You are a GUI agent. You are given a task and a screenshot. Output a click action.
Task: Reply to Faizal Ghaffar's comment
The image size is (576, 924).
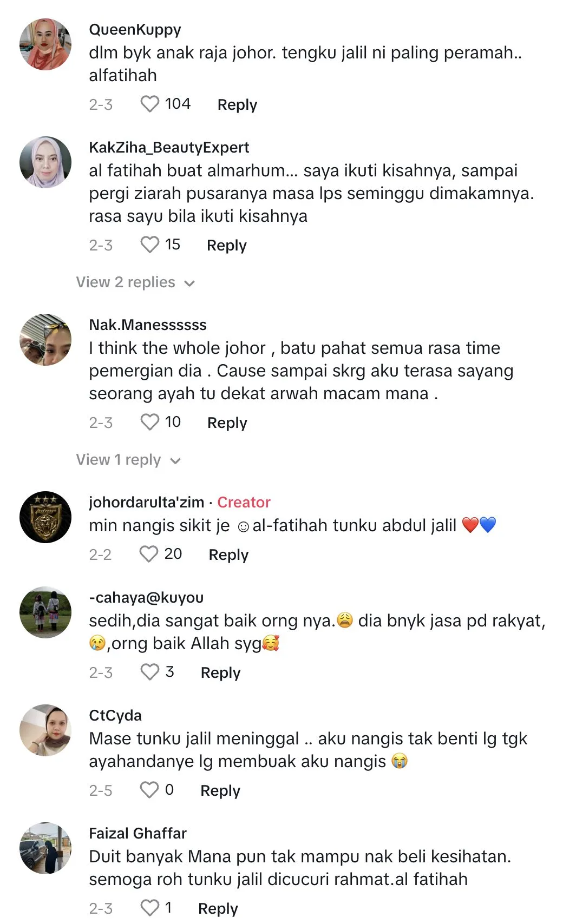218,908
